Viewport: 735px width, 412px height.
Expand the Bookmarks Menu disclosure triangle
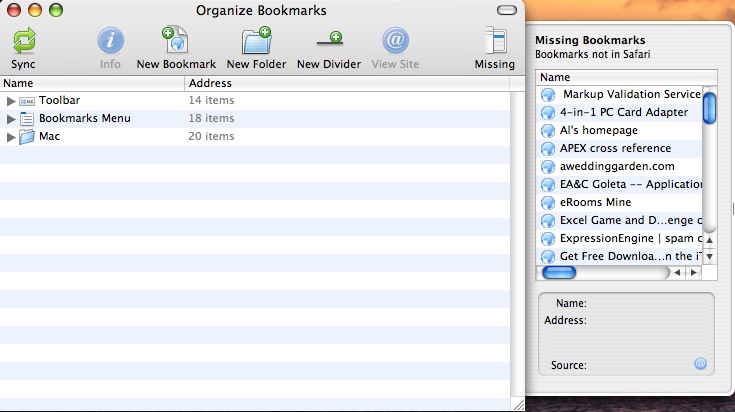point(11,119)
